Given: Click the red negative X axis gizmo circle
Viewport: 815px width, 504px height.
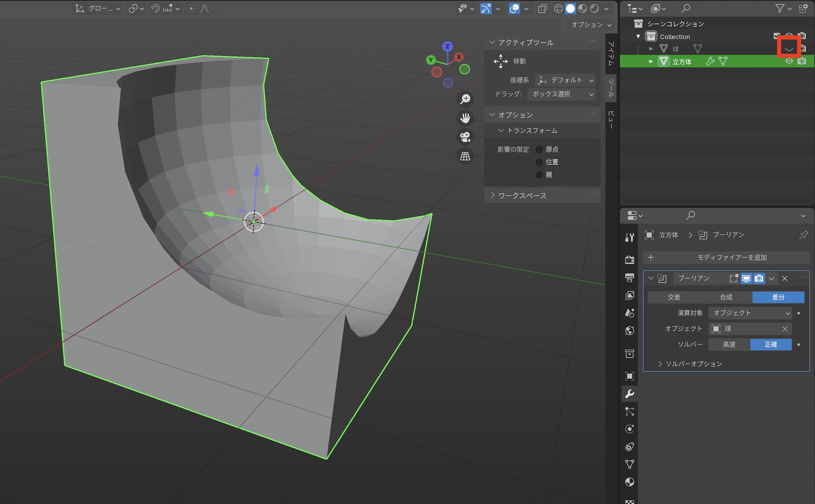Looking at the screenshot, I should (437, 72).
